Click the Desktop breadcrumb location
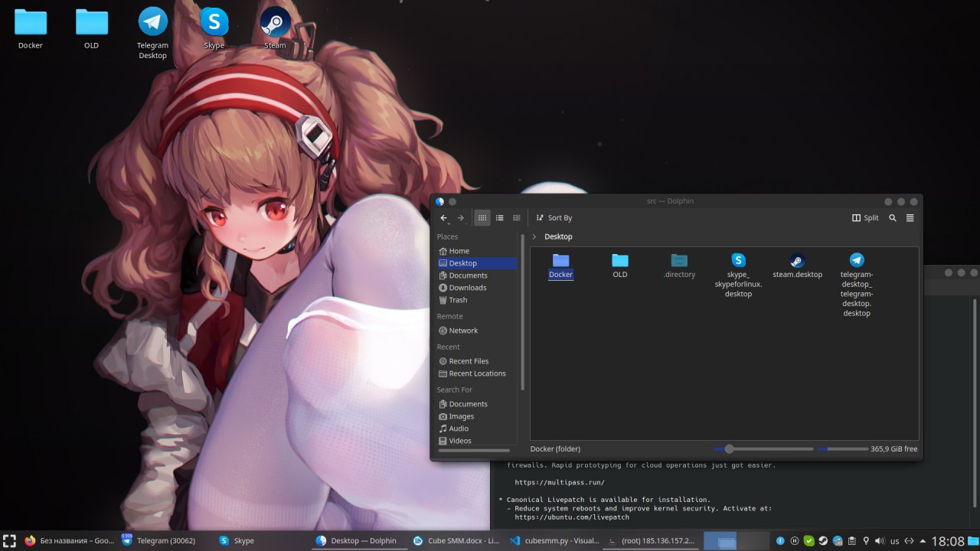 click(558, 237)
